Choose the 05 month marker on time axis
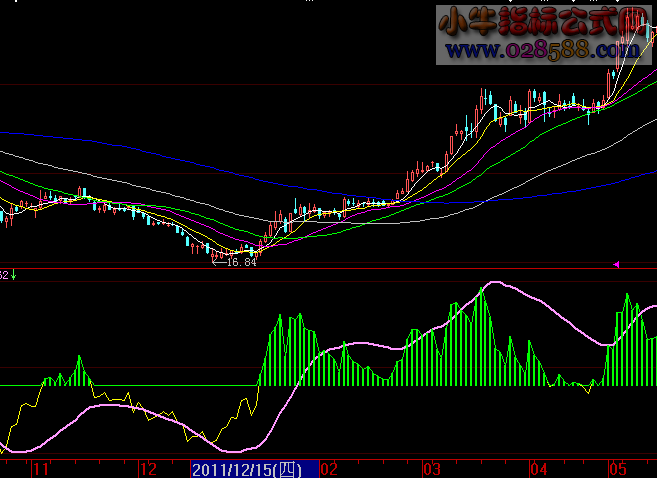Image resolution: width=657 pixels, height=478 pixels. click(x=617, y=469)
